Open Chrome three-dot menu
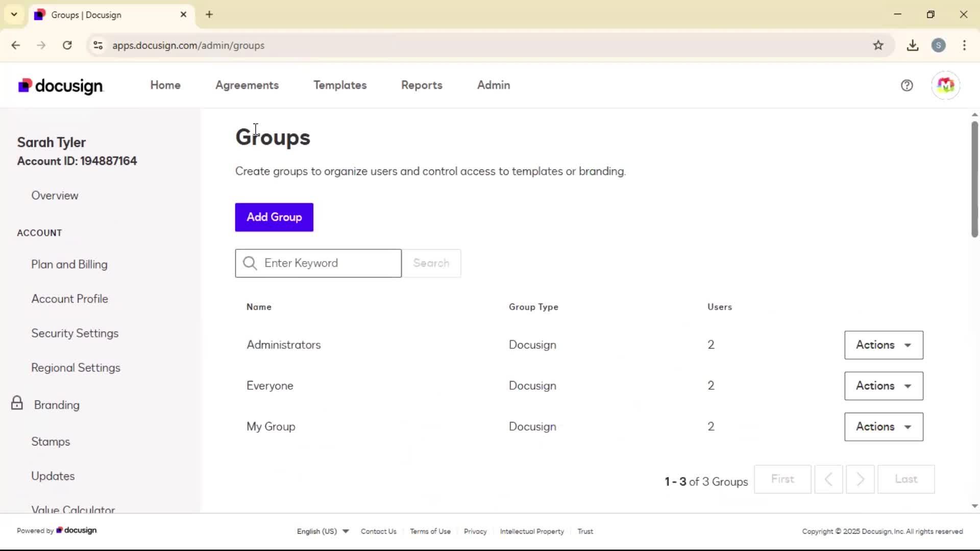Screen dimensions: 980x551 (x=964, y=45)
